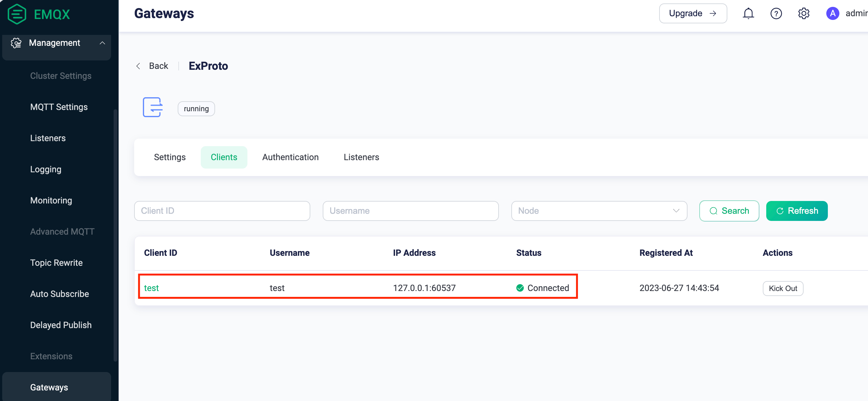
Task: Kick Out the test client
Action: (x=783, y=288)
